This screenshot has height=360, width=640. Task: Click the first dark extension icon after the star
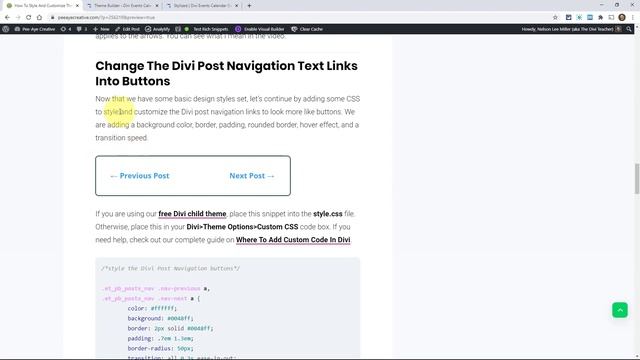coord(569,18)
